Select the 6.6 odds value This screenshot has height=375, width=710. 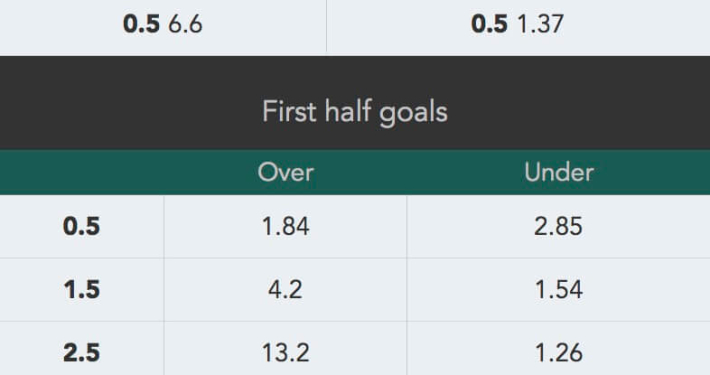[x=185, y=24]
